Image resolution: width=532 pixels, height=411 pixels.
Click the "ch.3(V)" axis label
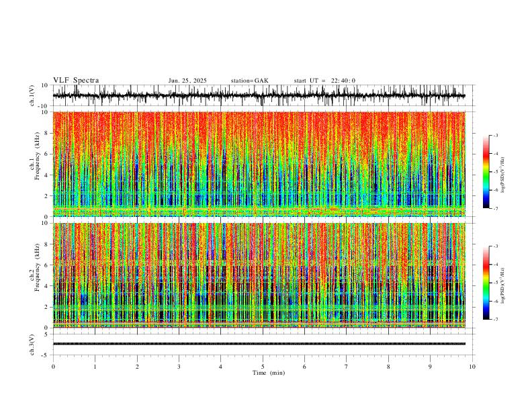pyautogui.click(x=32, y=345)
